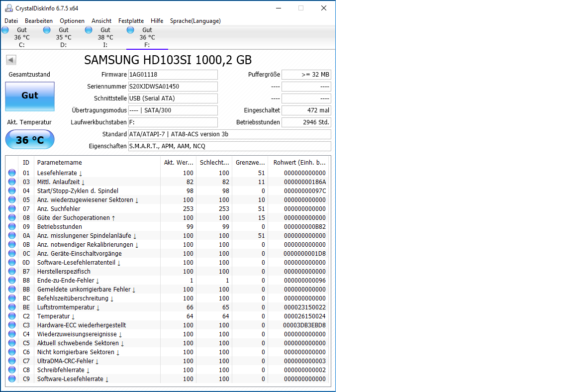Click the previous disk arrow button
The width and height of the screenshot is (573, 392).
pyautogui.click(x=11, y=60)
